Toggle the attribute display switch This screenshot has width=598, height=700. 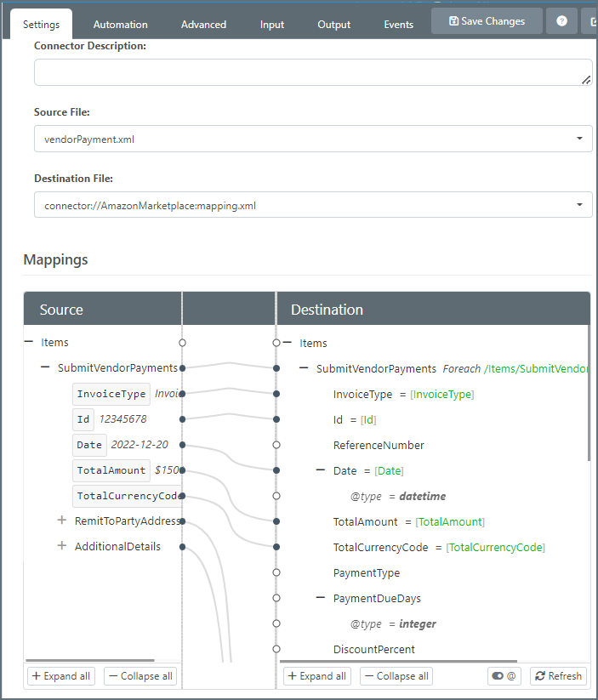504,676
